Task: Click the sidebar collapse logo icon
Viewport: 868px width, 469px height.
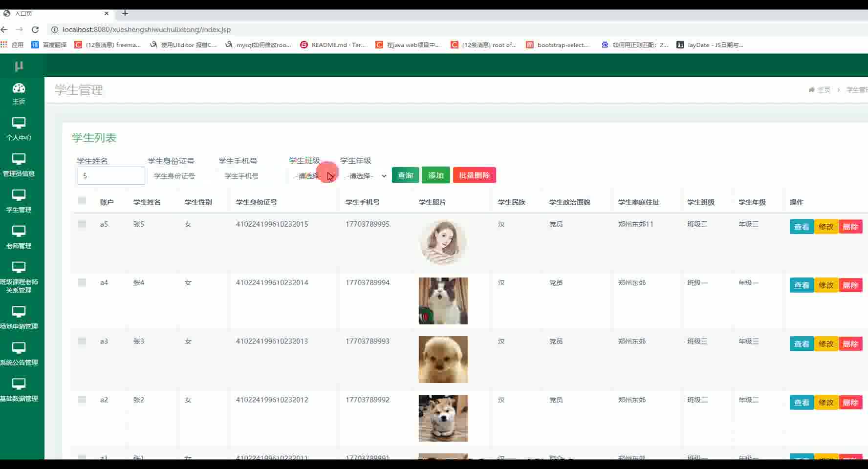Action: click(19, 66)
